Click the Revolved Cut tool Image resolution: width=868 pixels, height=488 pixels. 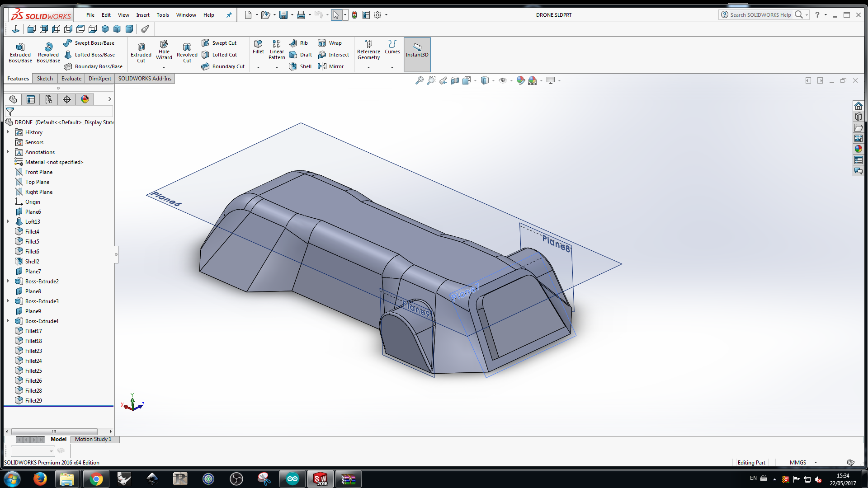(x=187, y=52)
